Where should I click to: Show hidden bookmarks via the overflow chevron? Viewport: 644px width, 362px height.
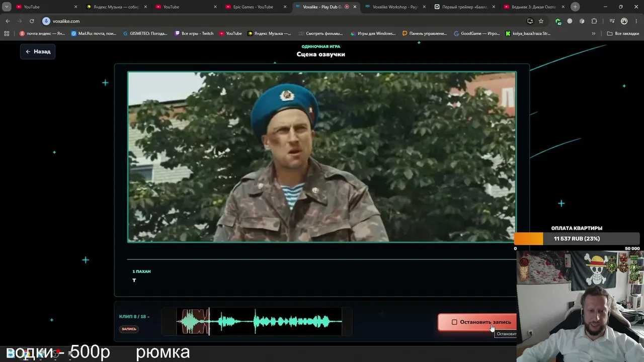click(594, 34)
